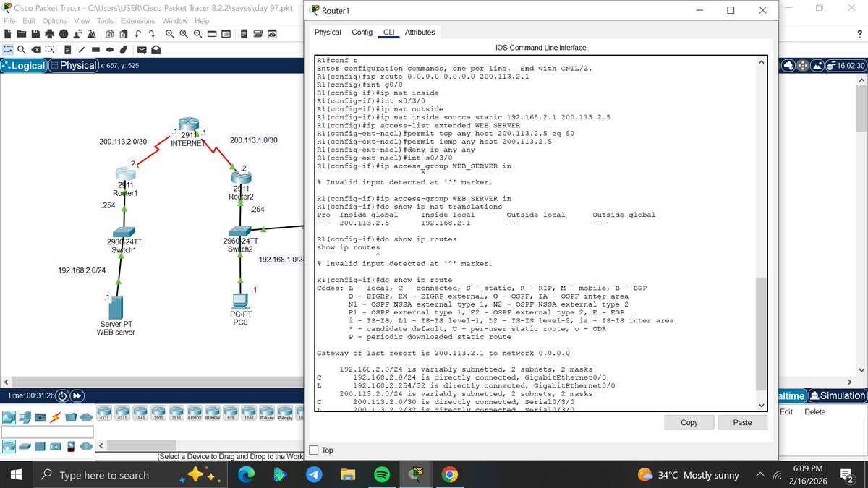Open Spotify from the taskbar
Image resolution: width=868 pixels, height=488 pixels.
pyautogui.click(x=382, y=475)
